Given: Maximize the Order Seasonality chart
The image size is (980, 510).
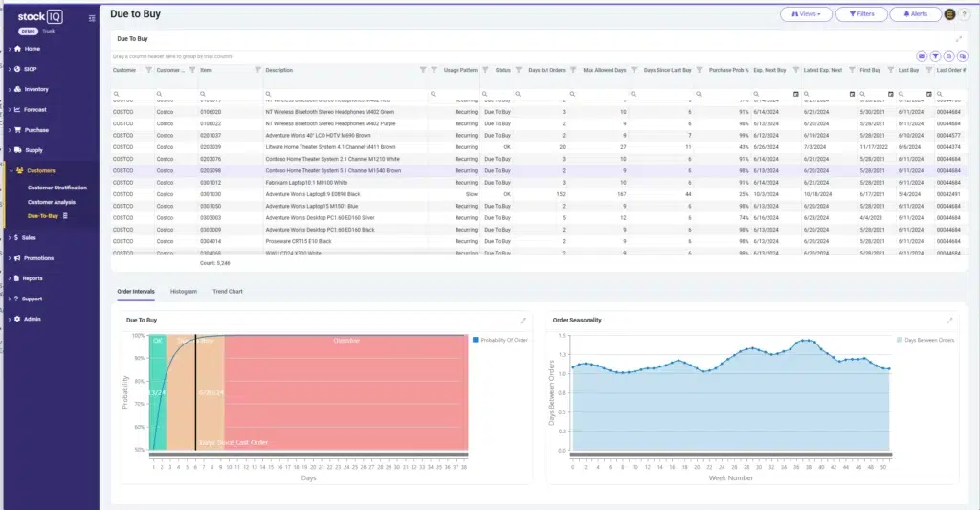Looking at the screenshot, I should pos(949,320).
